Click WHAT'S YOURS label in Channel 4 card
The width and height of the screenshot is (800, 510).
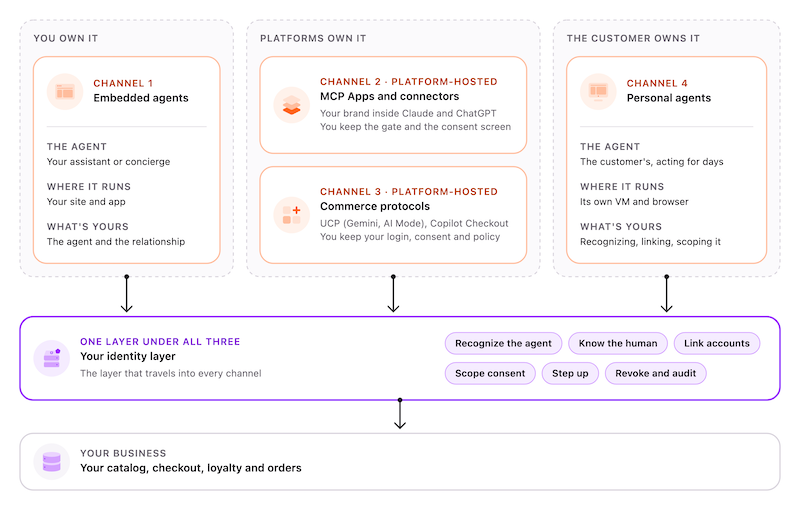click(621, 226)
